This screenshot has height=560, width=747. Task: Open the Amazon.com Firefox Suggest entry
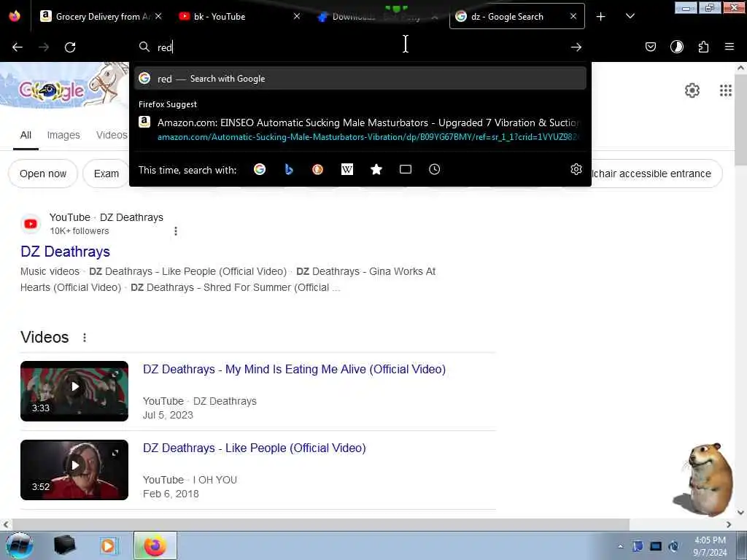(x=360, y=130)
